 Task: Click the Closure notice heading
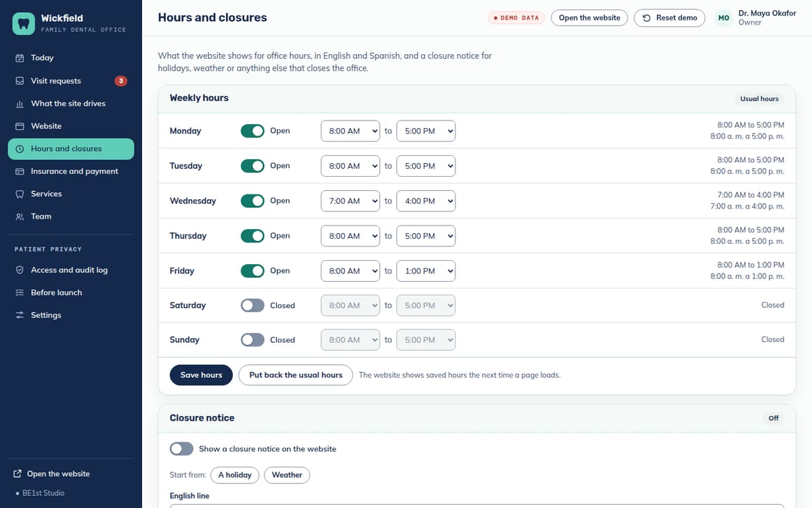click(202, 418)
